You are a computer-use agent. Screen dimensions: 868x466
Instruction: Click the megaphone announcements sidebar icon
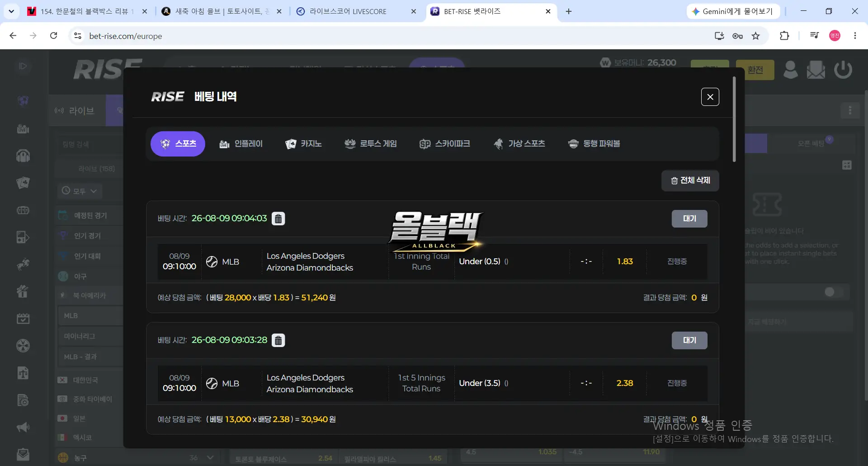tap(23, 427)
